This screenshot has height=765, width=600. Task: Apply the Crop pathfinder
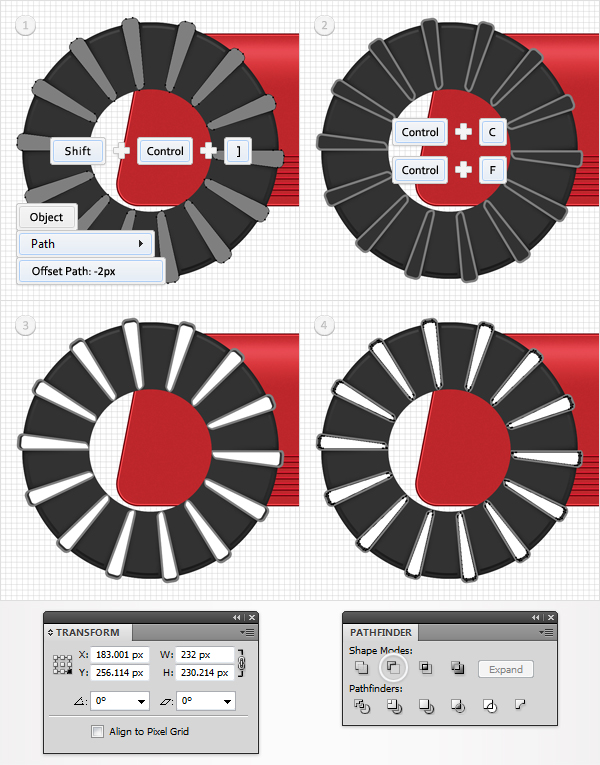[x=458, y=705]
